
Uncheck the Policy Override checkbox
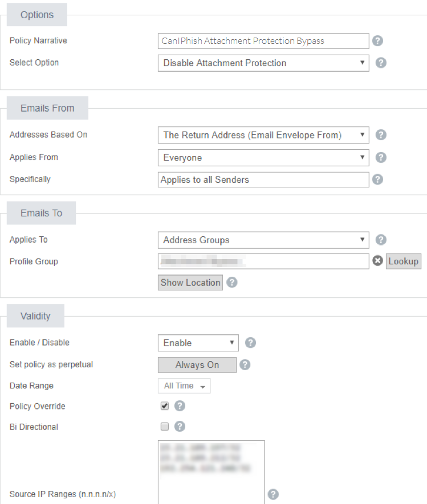pyautogui.click(x=164, y=406)
